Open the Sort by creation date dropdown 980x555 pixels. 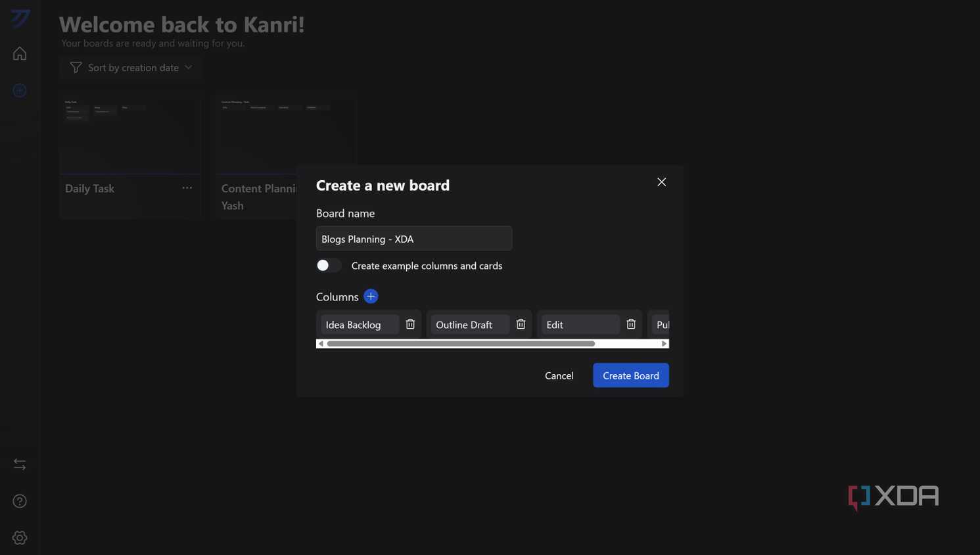coord(131,68)
